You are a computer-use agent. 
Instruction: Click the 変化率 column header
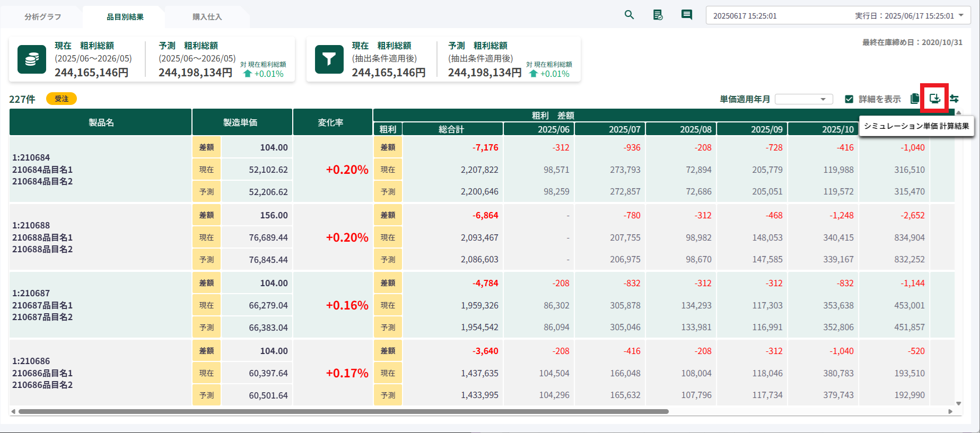(330, 122)
